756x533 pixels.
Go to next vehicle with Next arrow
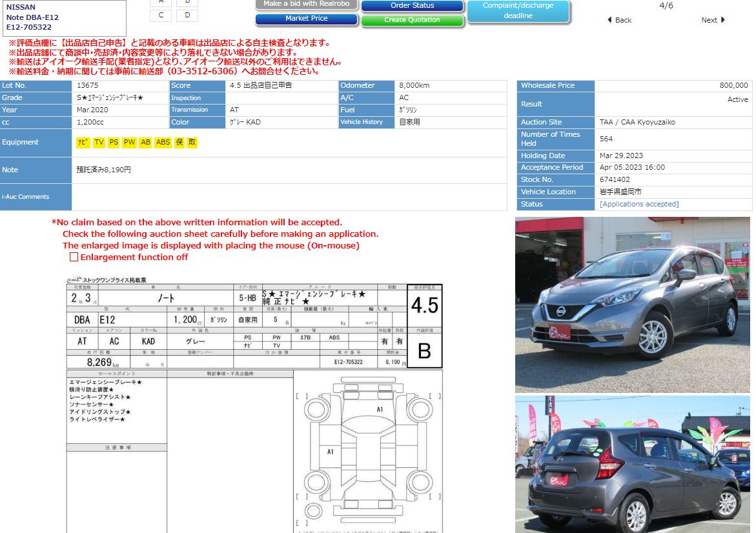(713, 20)
